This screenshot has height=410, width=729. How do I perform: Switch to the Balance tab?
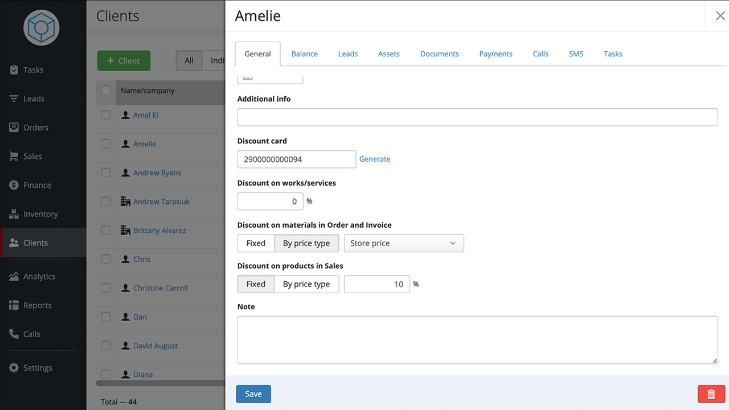304,54
